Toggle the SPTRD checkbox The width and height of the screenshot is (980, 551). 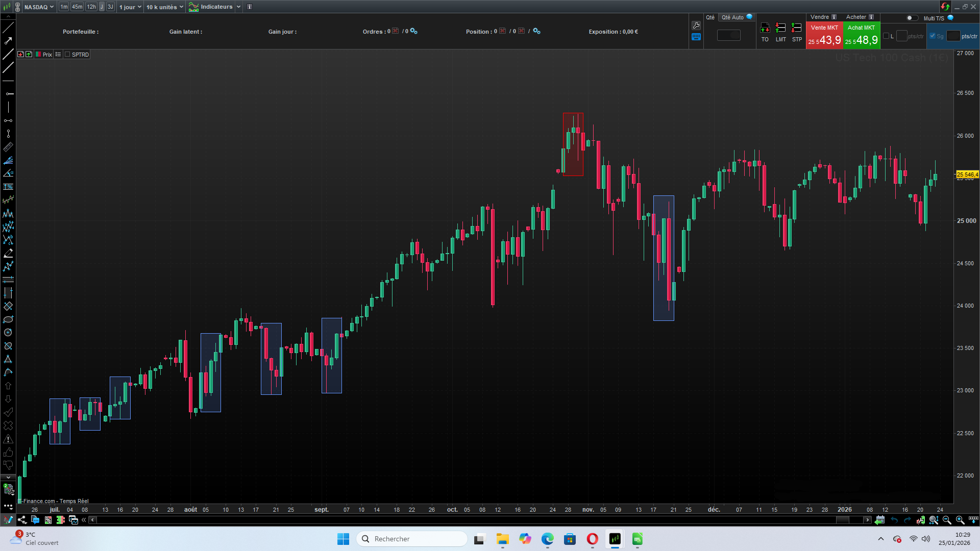[67, 55]
